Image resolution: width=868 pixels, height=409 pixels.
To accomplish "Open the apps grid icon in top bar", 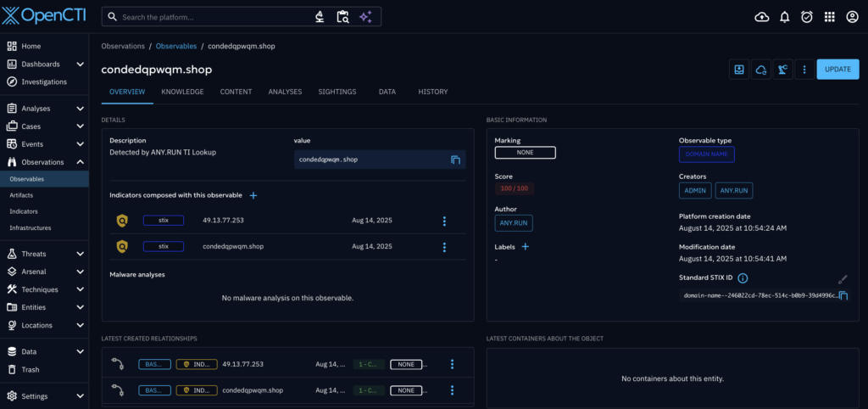I will click(x=829, y=17).
